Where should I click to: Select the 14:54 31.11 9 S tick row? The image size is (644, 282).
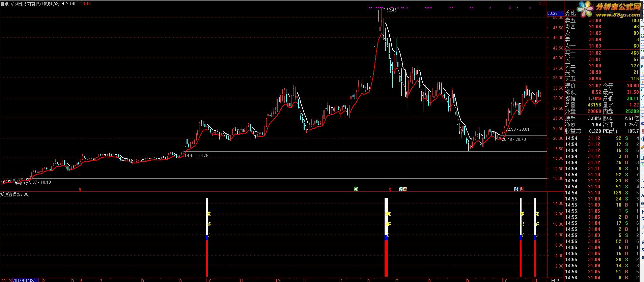click(x=602, y=168)
